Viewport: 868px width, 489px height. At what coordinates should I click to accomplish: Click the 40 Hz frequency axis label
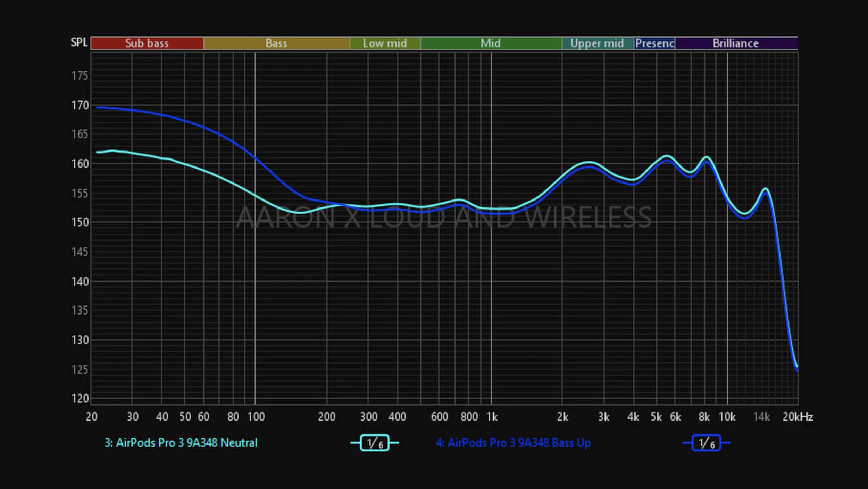[x=162, y=417]
